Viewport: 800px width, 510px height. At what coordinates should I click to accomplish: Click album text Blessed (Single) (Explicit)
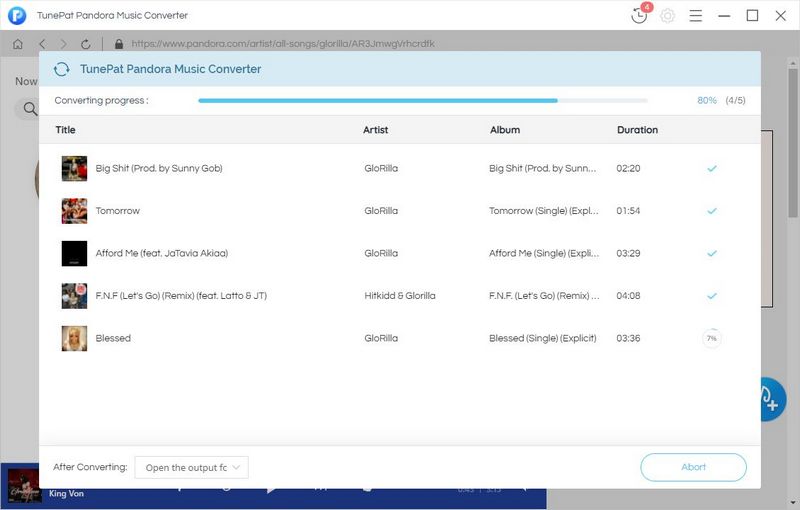[x=543, y=338]
